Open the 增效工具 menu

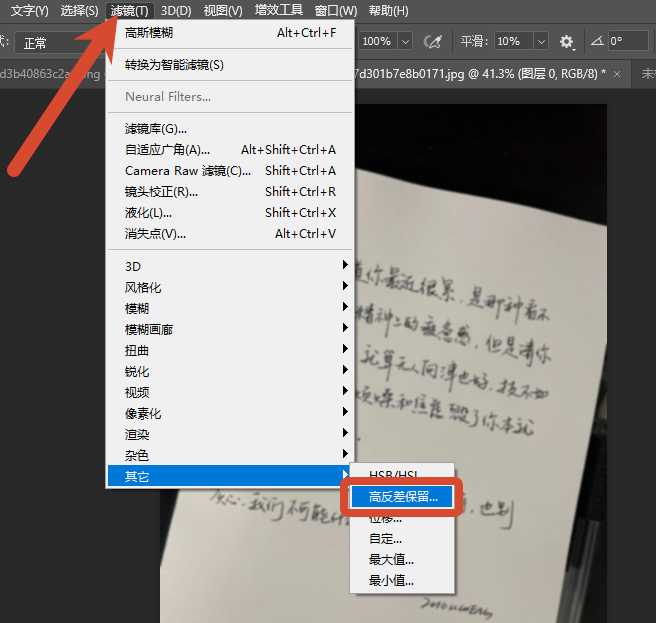click(279, 10)
